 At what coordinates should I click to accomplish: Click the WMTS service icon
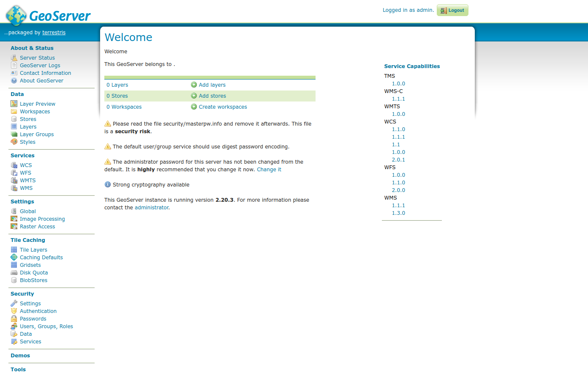point(14,181)
